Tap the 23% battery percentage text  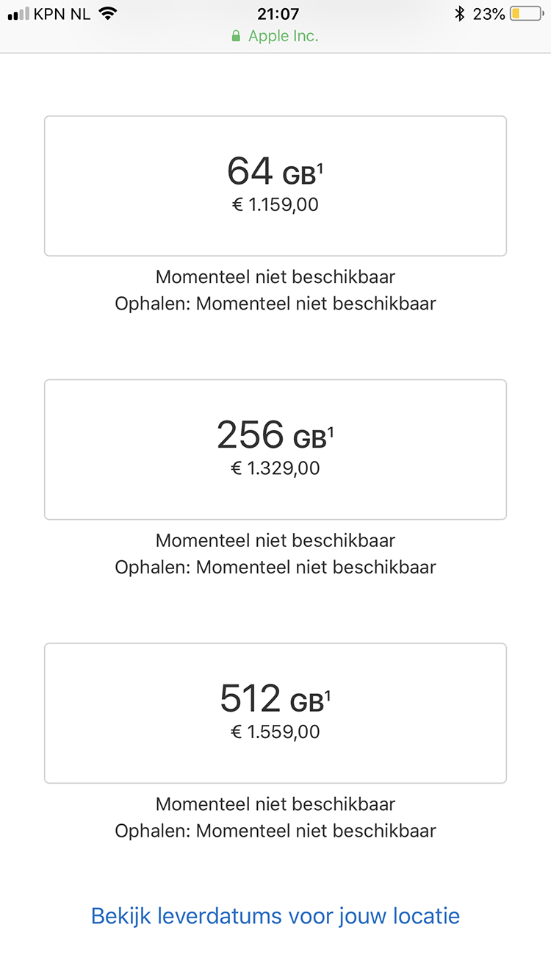coord(489,14)
